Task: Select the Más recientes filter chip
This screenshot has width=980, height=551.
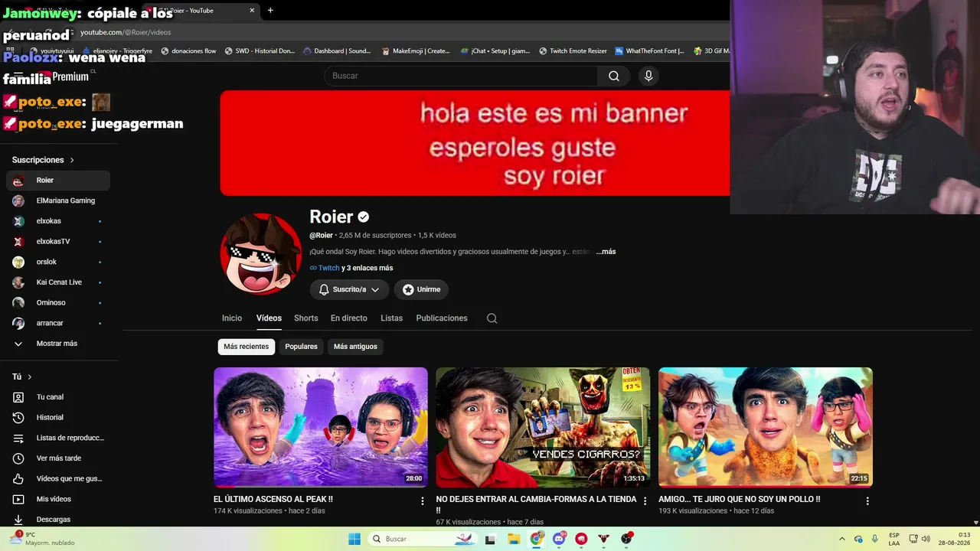Action: pos(246,347)
